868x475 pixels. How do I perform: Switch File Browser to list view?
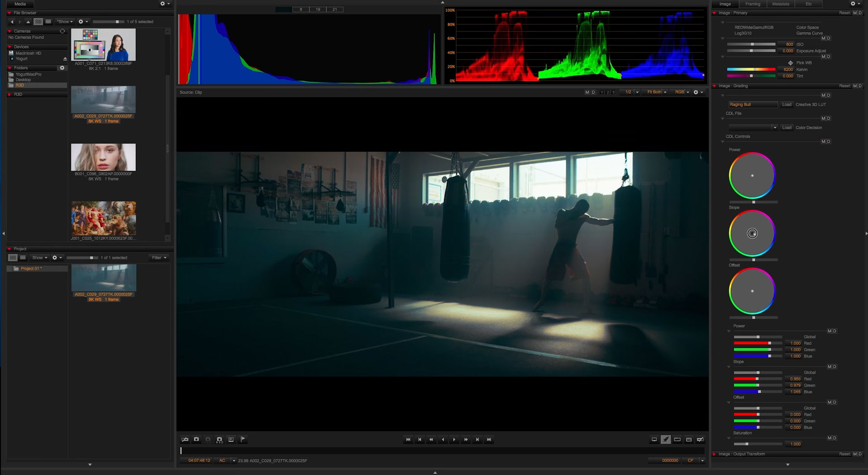pos(48,22)
